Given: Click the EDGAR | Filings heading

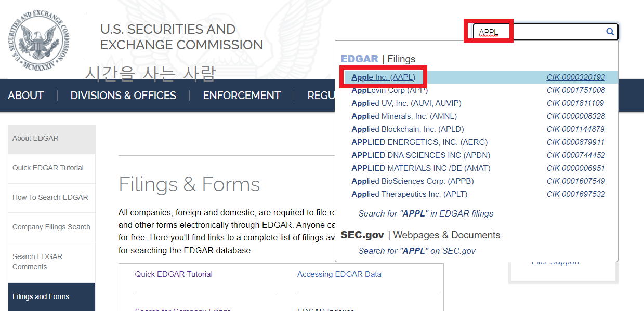Looking at the screenshot, I should 378,59.
